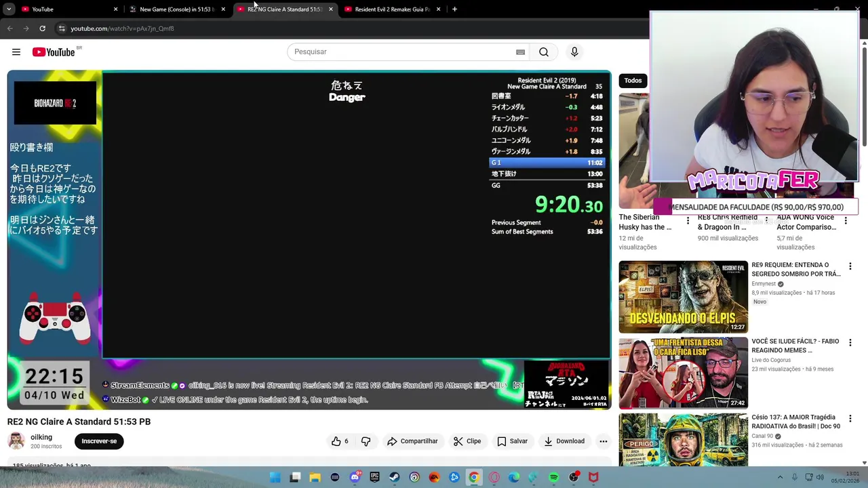868x488 pixels.
Task: Reload the page with the refresh icon
Action: [42, 28]
